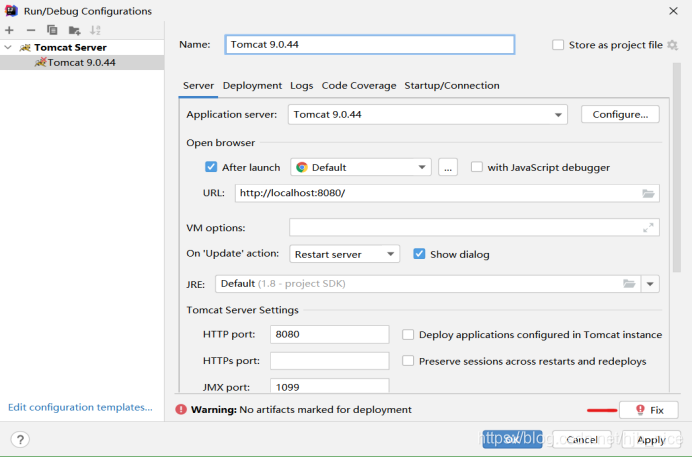
Task: Browse for JRE folder location
Action: (629, 284)
